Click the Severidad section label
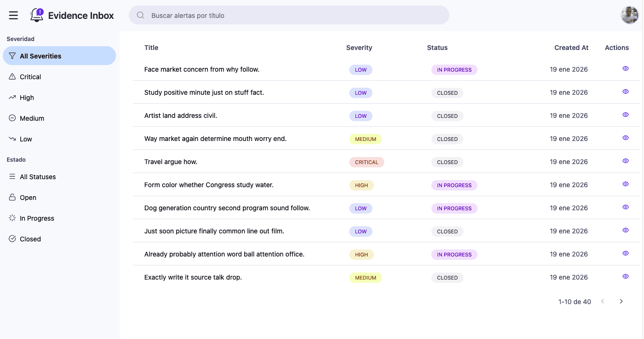The height and width of the screenshot is (339, 644). click(20, 39)
